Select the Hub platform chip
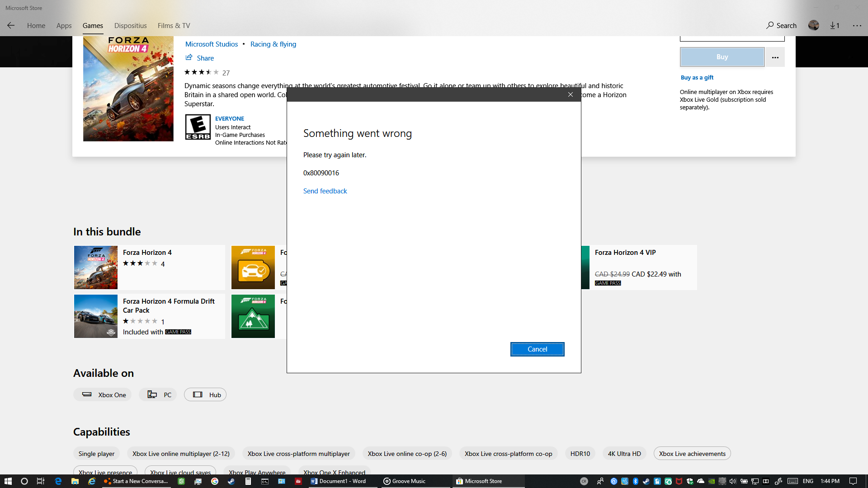 tap(205, 395)
